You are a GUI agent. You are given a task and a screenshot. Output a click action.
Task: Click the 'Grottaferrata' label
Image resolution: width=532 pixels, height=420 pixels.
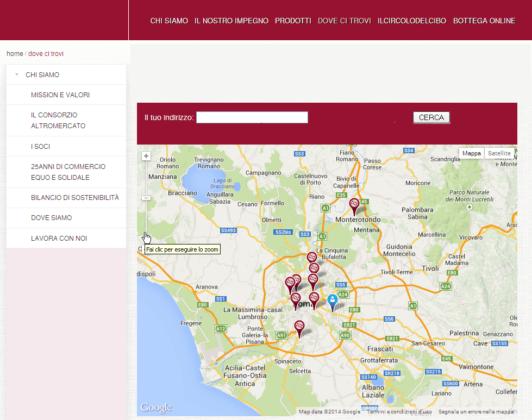pyautogui.click(x=379, y=360)
